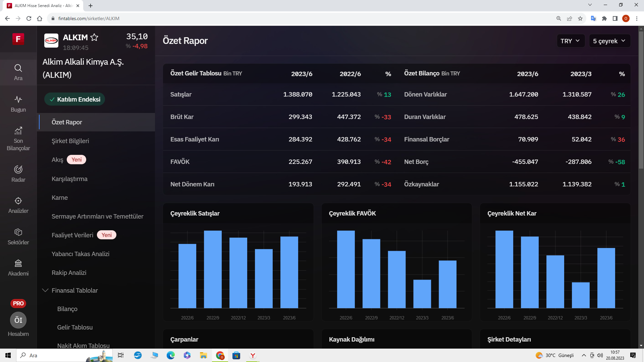
Task: Click the red Fintables F logo
Action: tap(18, 39)
